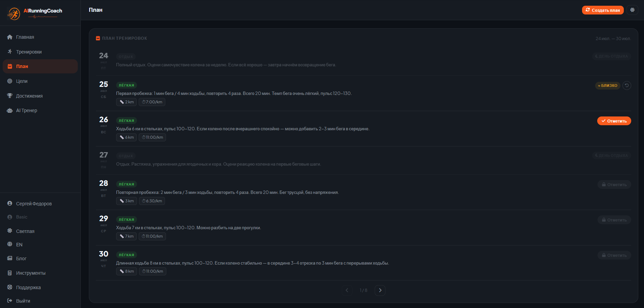Go to previous plan week page
Viewport: 644px width, 308px height.
tap(347, 290)
